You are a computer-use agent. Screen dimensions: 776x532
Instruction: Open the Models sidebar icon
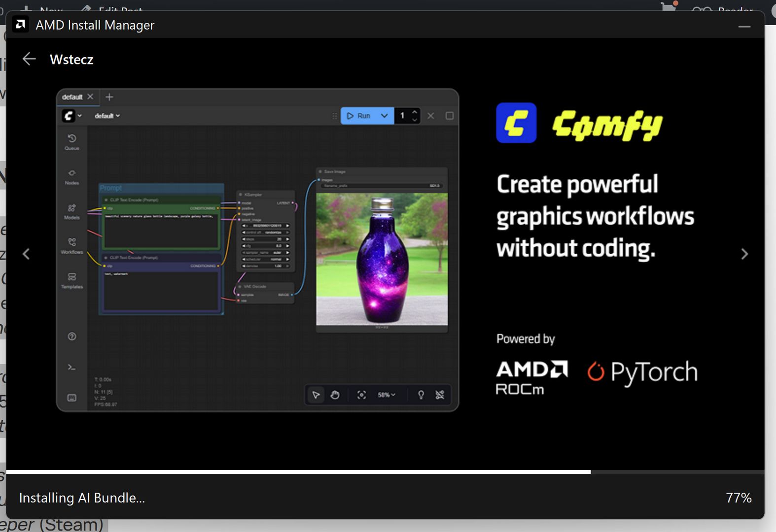pos(72,211)
